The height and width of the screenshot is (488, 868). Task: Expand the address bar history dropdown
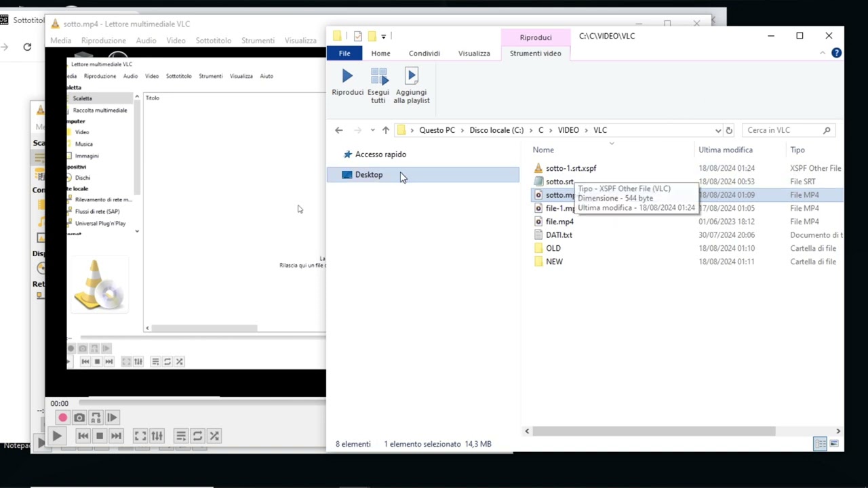(717, 130)
